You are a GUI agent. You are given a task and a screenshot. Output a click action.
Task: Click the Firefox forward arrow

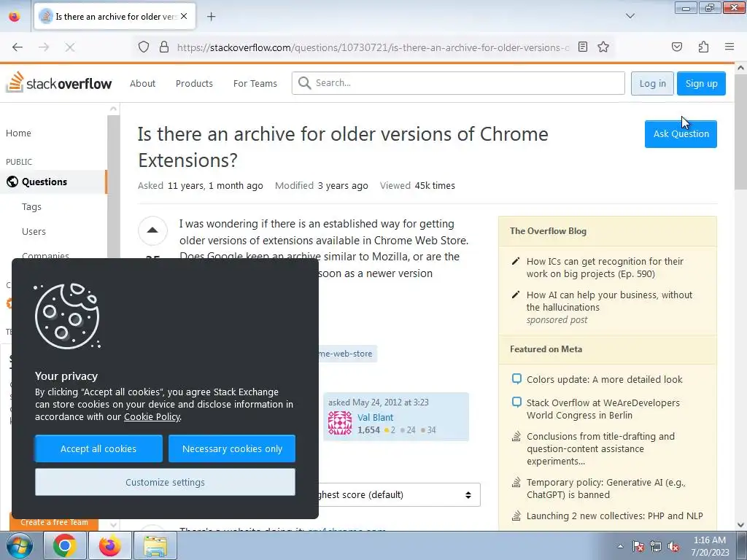[x=44, y=47]
